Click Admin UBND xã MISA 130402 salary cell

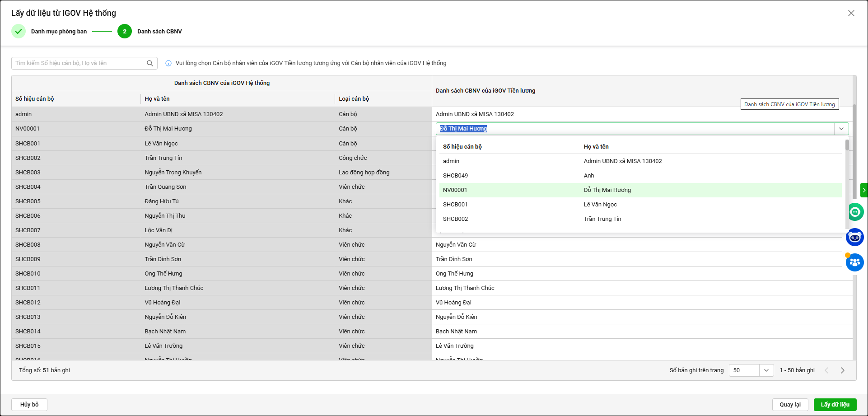coord(642,114)
